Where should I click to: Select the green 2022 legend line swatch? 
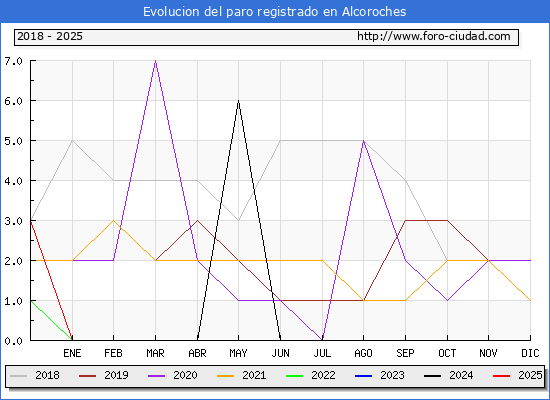pos(295,376)
